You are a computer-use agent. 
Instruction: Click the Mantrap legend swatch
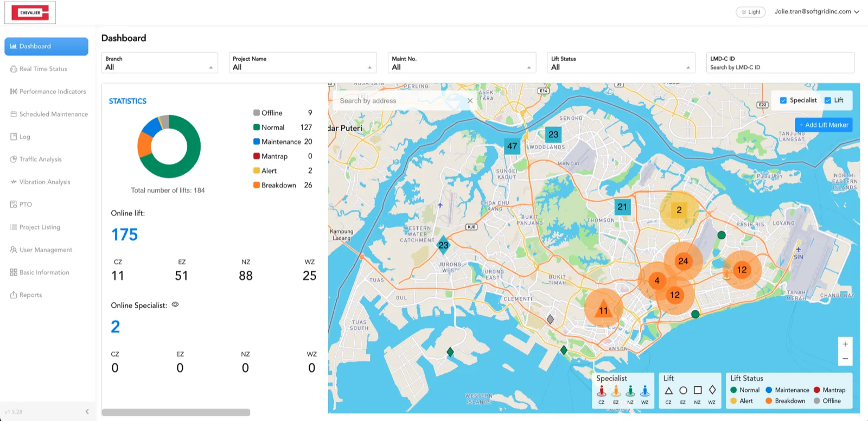[x=257, y=156]
